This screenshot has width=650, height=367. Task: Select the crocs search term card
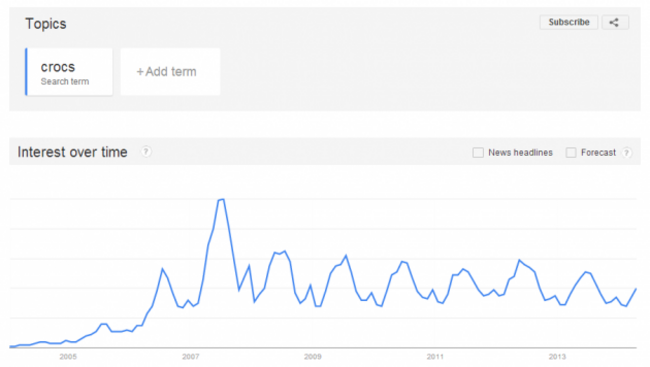tap(69, 72)
